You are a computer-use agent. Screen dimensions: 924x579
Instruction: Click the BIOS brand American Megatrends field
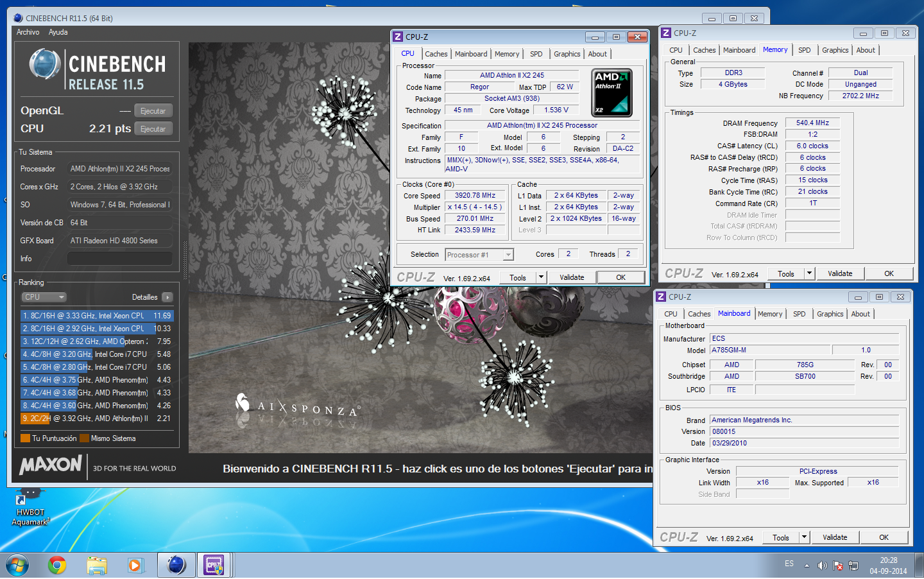tap(804, 420)
